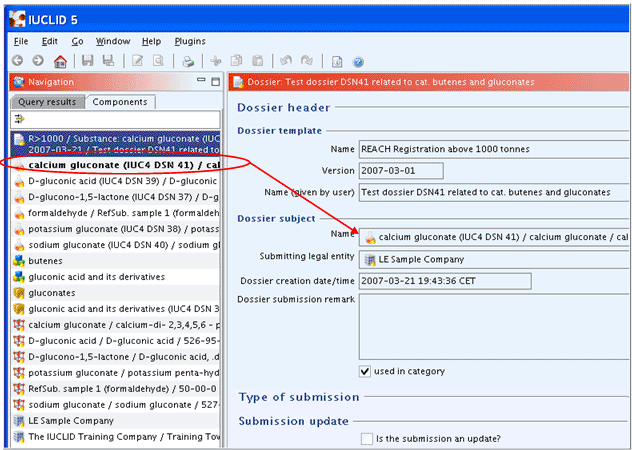Open the Plugins menu
The height and width of the screenshot is (450, 632).
(190, 41)
